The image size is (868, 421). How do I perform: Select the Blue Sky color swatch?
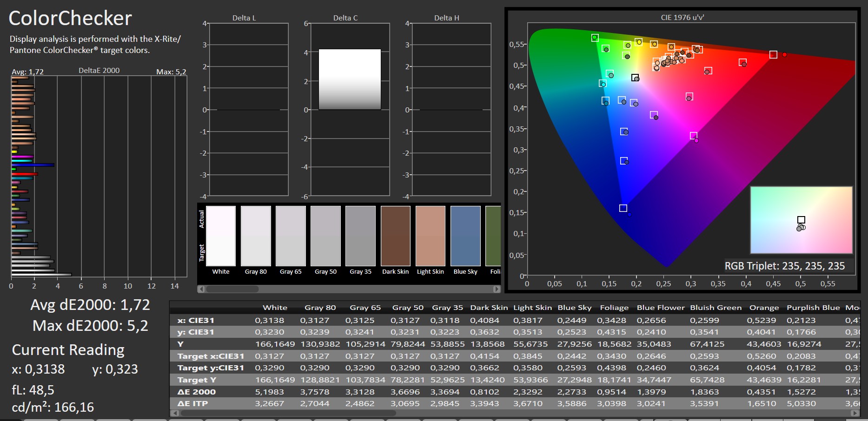click(x=465, y=236)
